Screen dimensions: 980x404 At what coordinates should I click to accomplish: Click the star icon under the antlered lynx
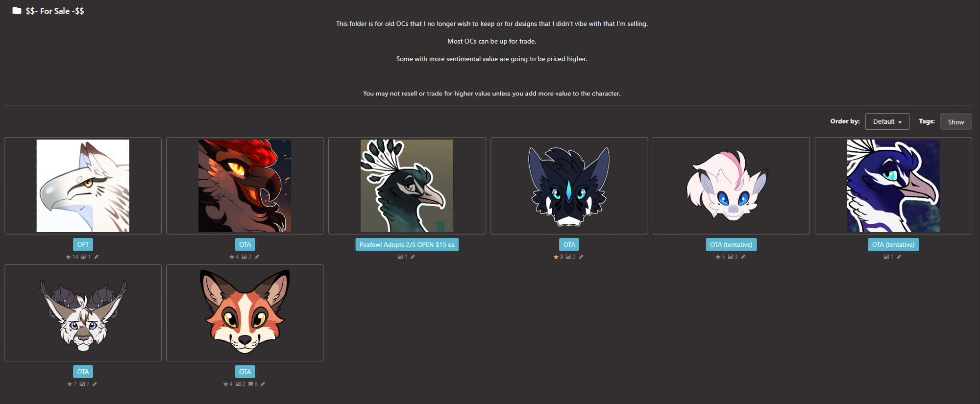70,384
